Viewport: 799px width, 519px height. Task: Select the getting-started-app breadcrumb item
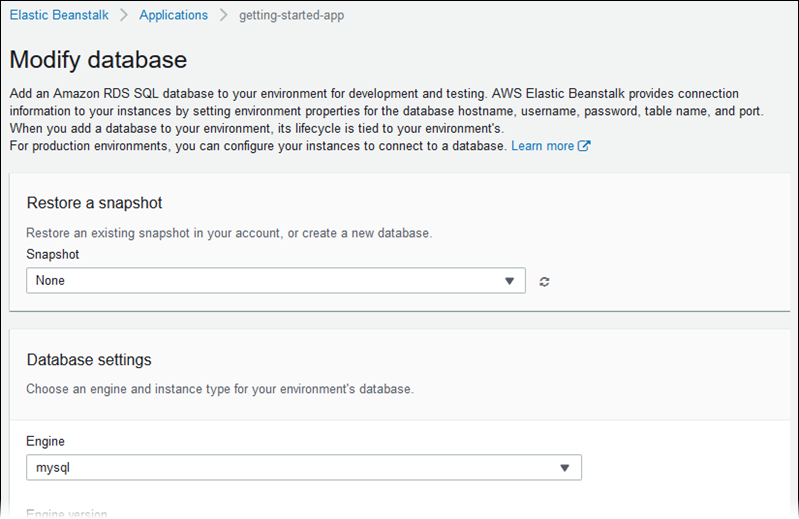(x=292, y=15)
